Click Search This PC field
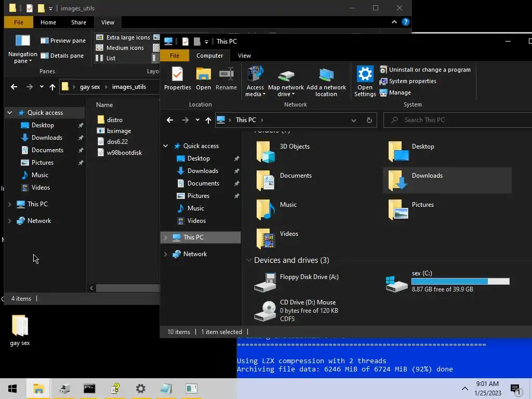Viewport: 532px width, 399px height. tap(458, 120)
